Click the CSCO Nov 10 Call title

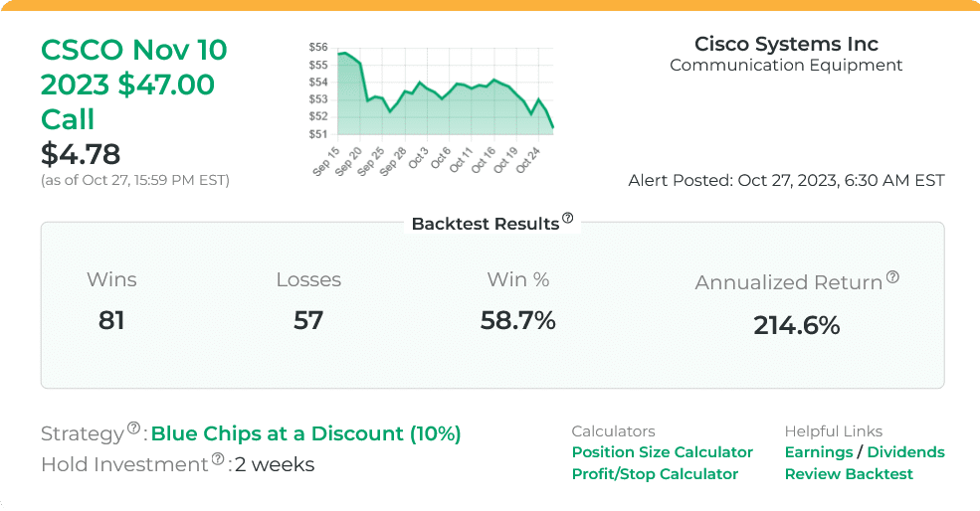(134, 85)
